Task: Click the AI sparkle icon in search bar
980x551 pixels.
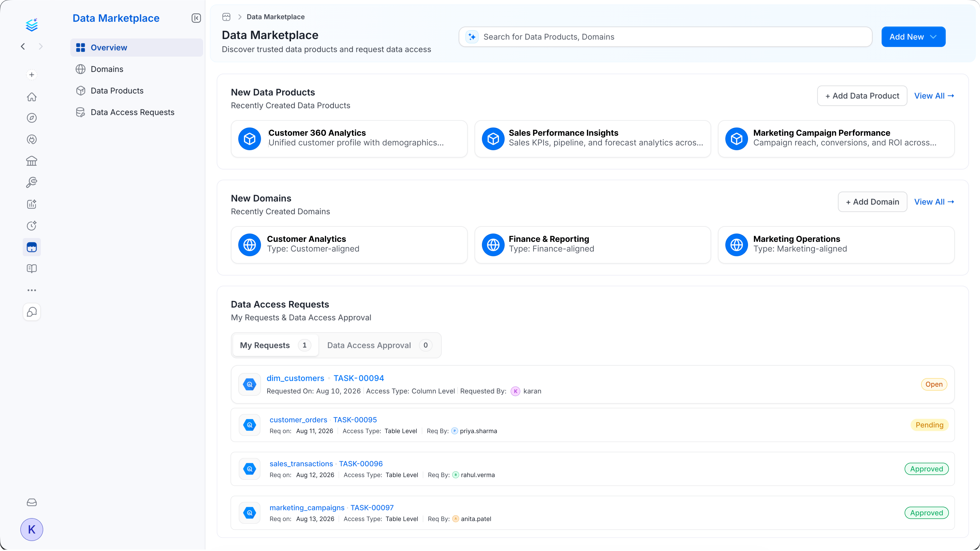Action: pyautogui.click(x=472, y=37)
